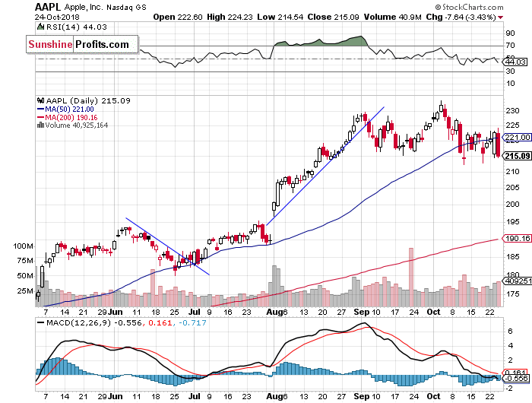
Task: Click the 6 MACD axis label
Action: (510, 331)
